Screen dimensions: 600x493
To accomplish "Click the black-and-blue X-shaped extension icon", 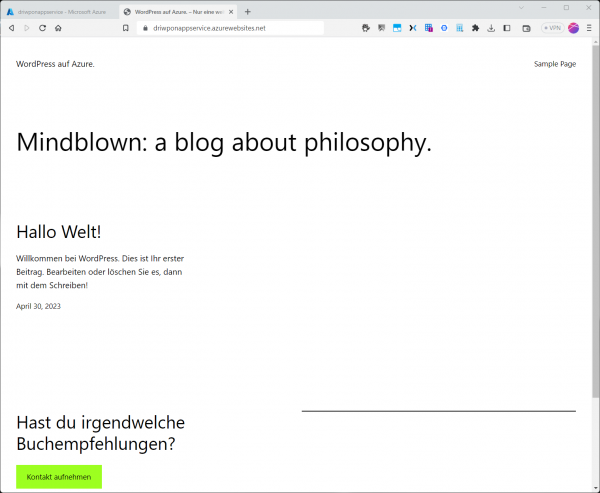I will (413, 28).
